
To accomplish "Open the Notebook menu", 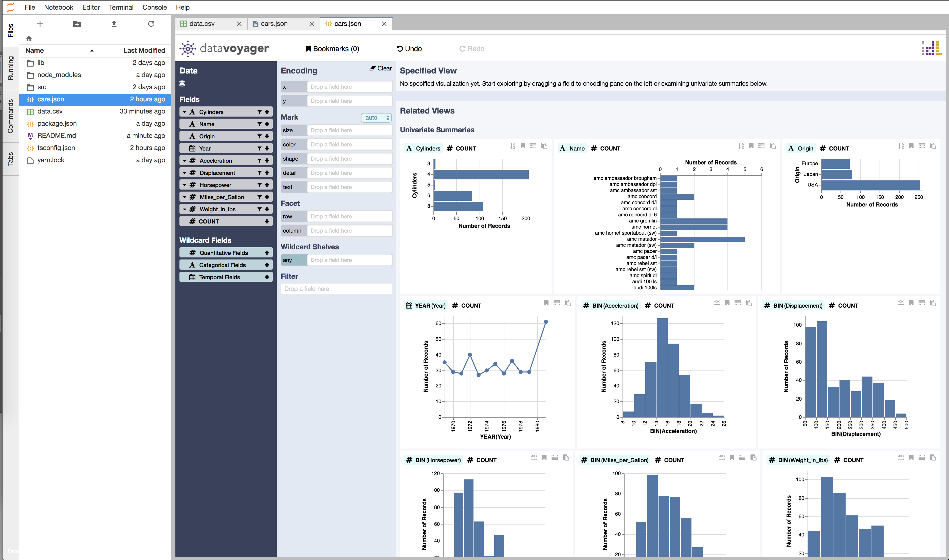I will tap(59, 7).
